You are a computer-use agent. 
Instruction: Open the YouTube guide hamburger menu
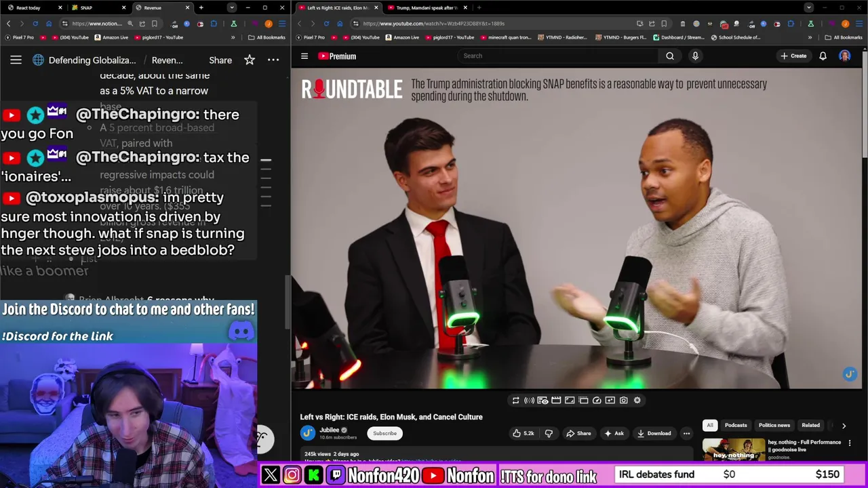(x=304, y=56)
